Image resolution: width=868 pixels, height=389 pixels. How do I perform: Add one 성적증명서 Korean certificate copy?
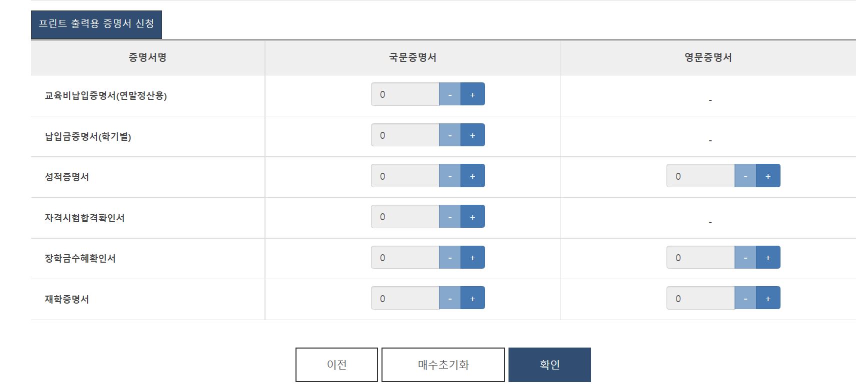pos(472,176)
